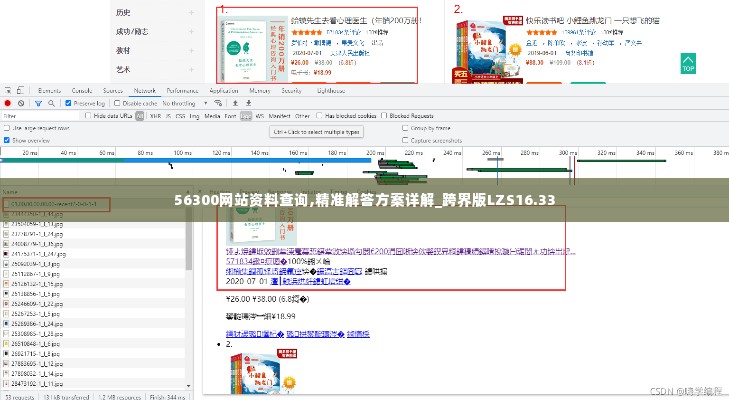Viewport: 729px width, 400px height.
Task: Open the 历史 category link
Action: (x=123, y=13)
